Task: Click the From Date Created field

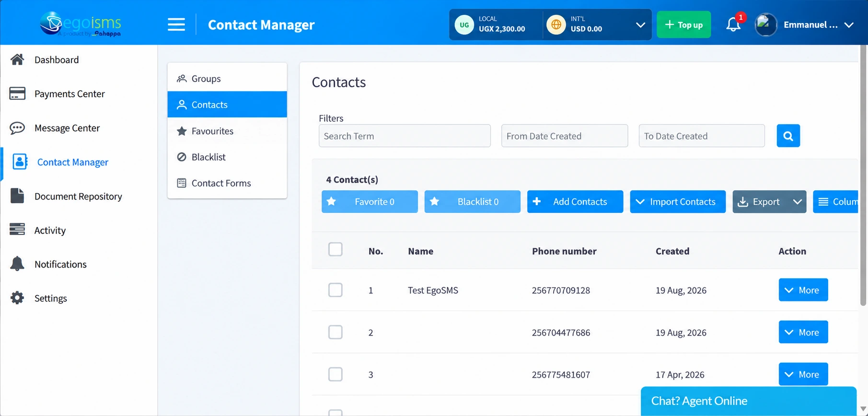Action: [x=565, y=136]
